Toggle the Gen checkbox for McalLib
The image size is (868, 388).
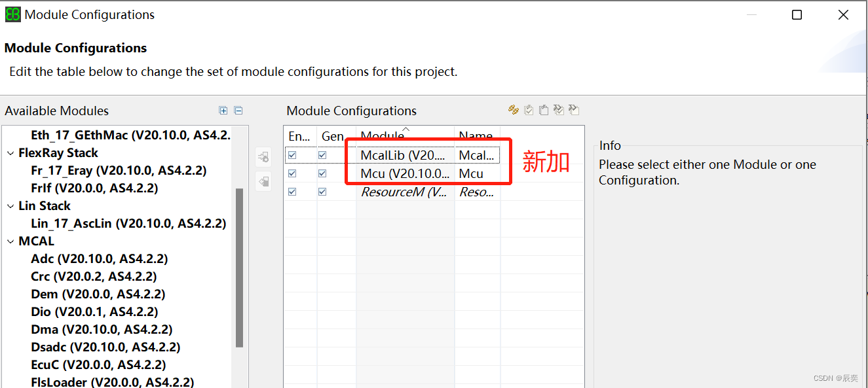pyautogui.click(x=322, y=155)
